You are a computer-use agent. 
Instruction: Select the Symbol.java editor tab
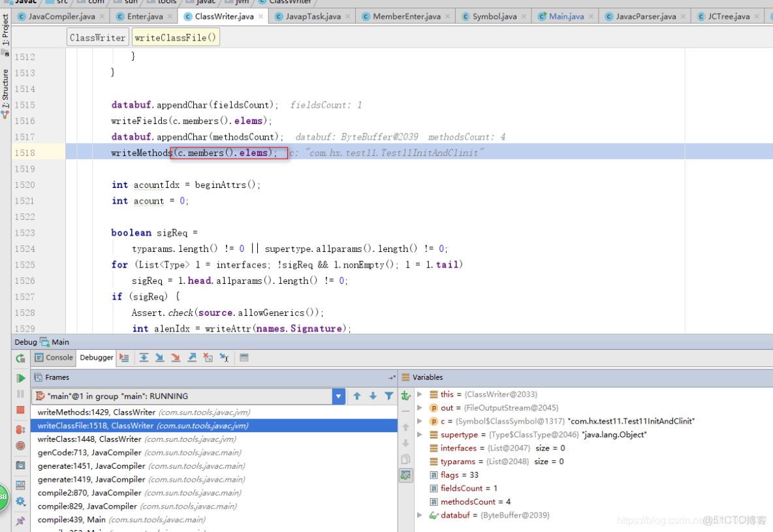click(x=493, y=16)
